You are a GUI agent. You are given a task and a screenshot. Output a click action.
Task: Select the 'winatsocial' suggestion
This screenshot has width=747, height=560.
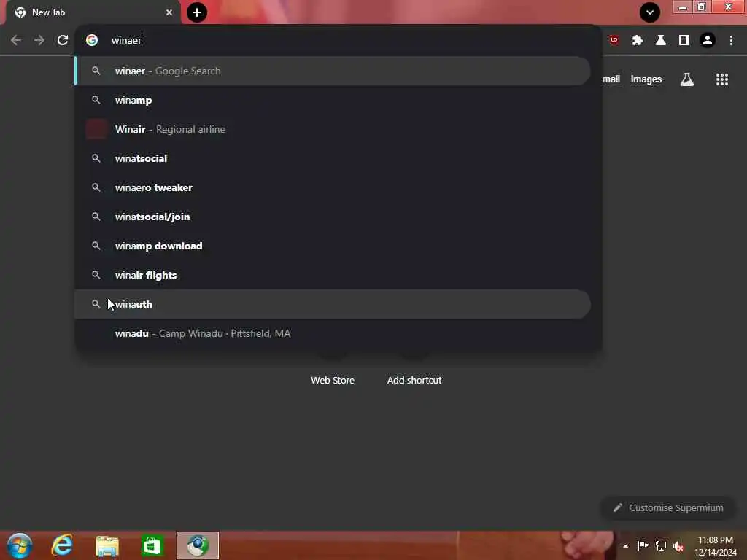(x=333, y=158)
